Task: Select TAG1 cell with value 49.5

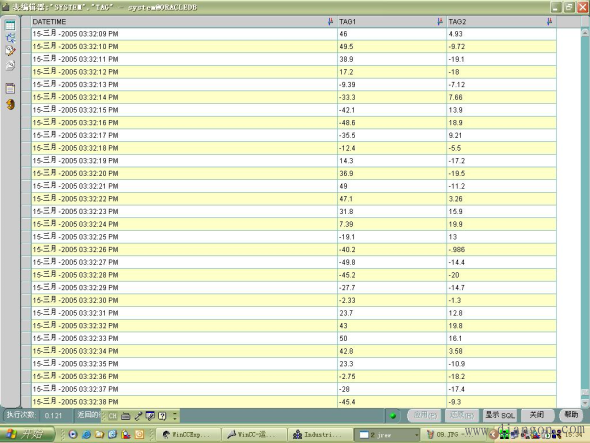Action: click(x=392, y=47)
